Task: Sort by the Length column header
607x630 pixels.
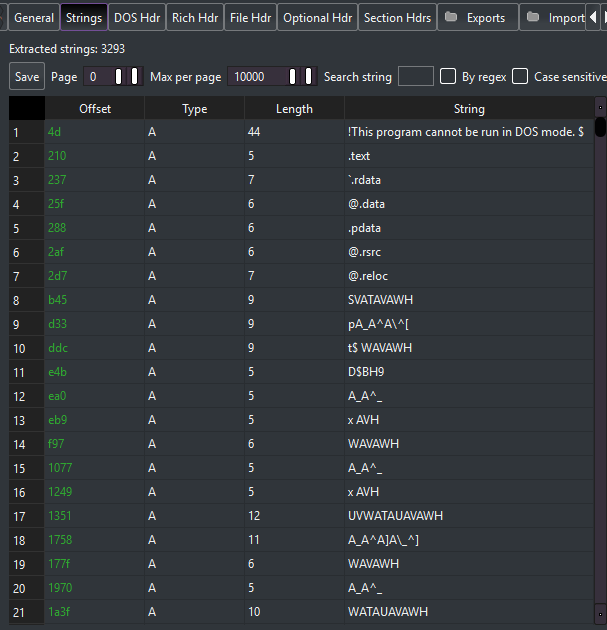Action: click(x=294, y=109)
